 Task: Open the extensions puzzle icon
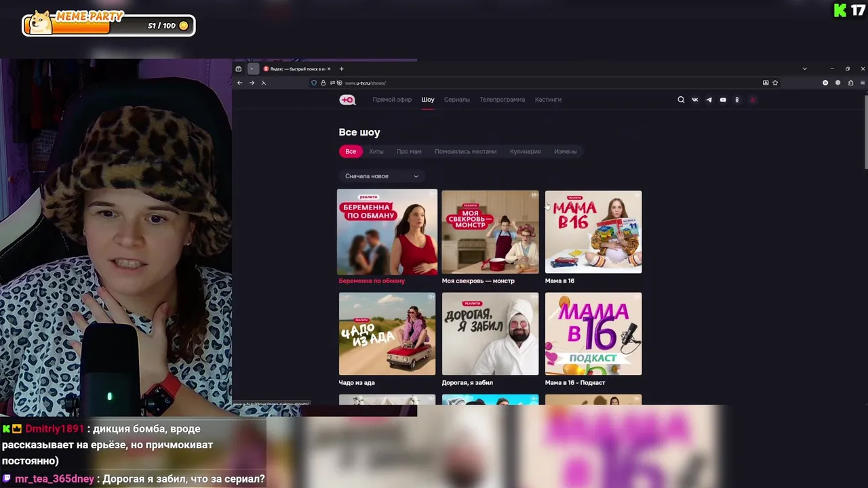(850, 83)
